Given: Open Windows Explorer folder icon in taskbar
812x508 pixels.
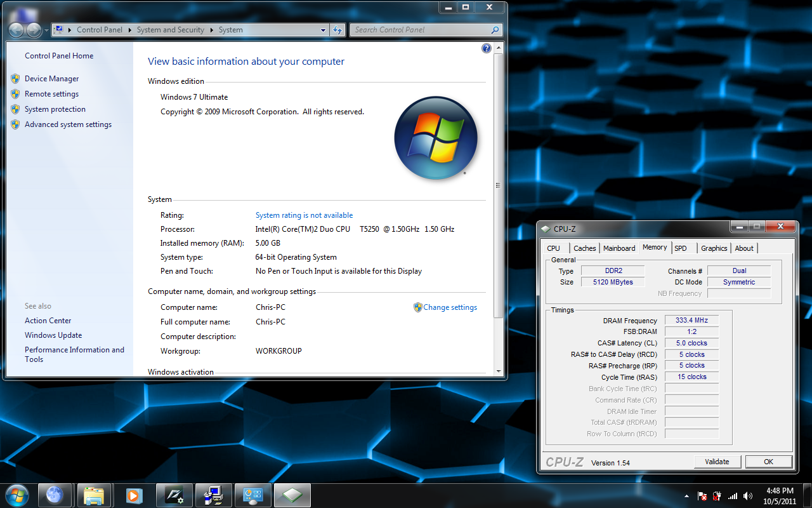Looking at the screenshot, I should coord(94,495).
